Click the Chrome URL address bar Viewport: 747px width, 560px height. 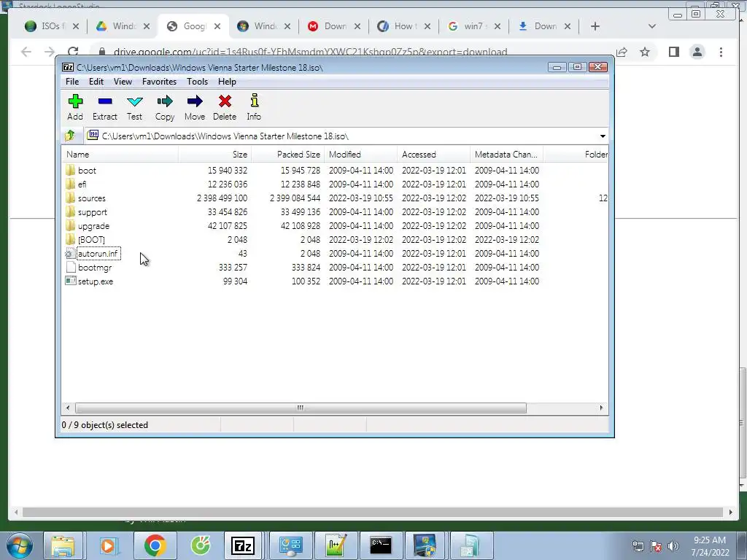tap(310, 52)
